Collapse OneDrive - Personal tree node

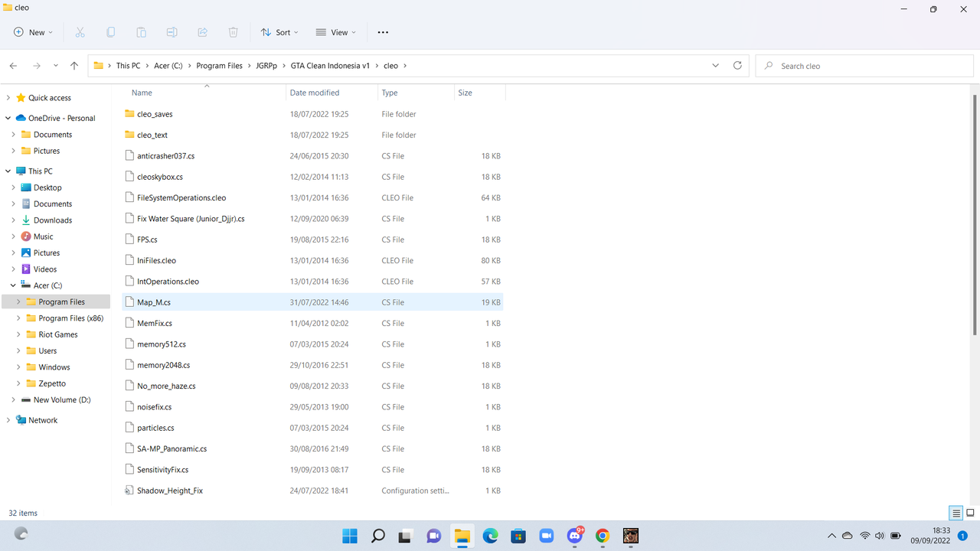coord(8,118)
